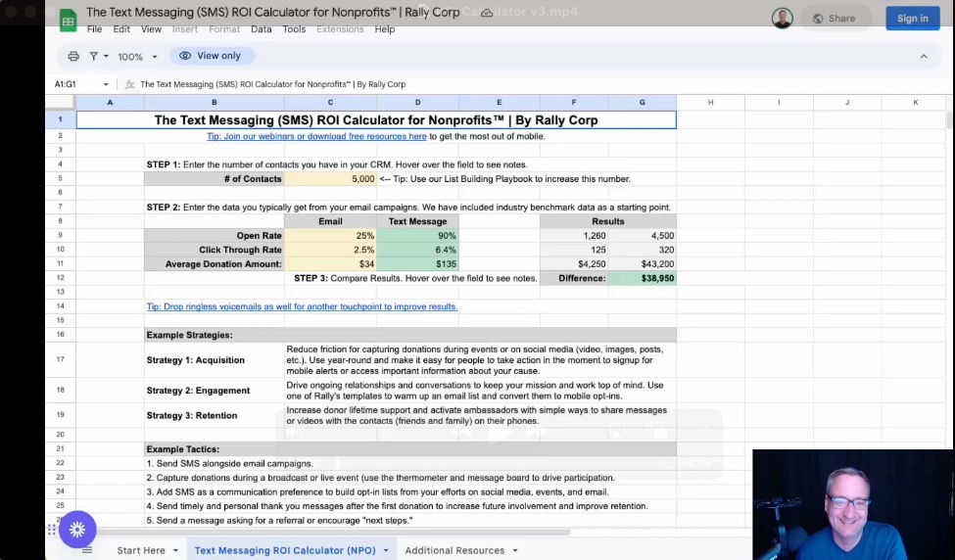
Task: Click the cloud document status icon
Action: click(x=487, y=13)
